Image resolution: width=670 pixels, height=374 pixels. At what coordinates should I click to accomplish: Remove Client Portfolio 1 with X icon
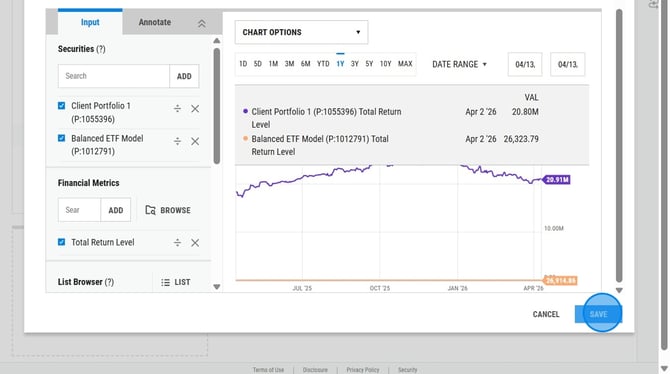pyautogui.click(x=195, y=109)
